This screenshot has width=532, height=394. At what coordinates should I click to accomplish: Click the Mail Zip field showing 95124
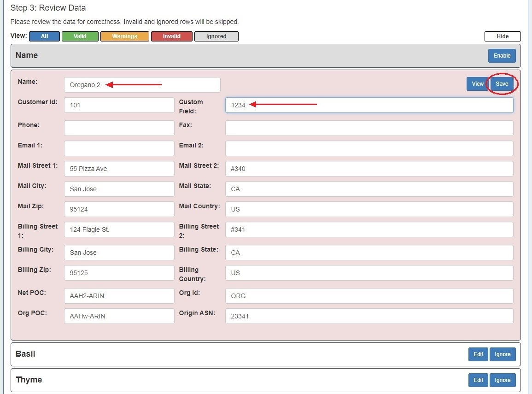pyautogui.click(x=119, y=209)
